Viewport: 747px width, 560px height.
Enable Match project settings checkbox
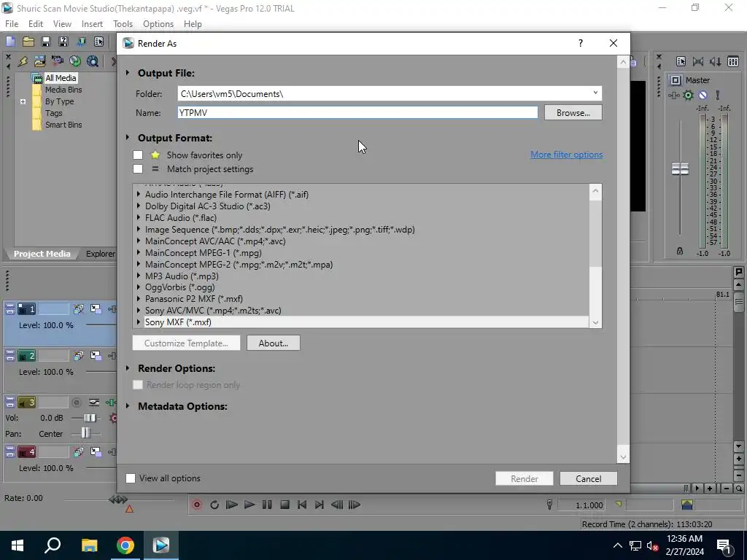click(x=138, y=169)
